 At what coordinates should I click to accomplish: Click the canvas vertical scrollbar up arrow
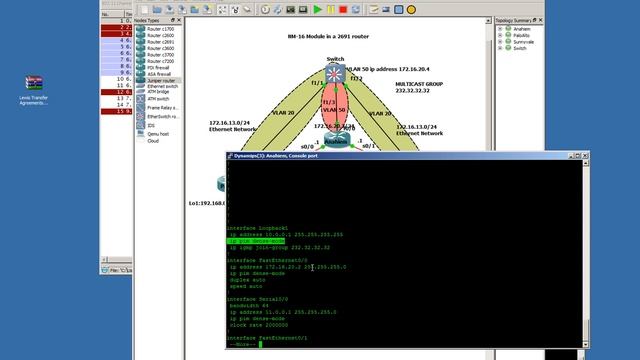tap(488, 20)
